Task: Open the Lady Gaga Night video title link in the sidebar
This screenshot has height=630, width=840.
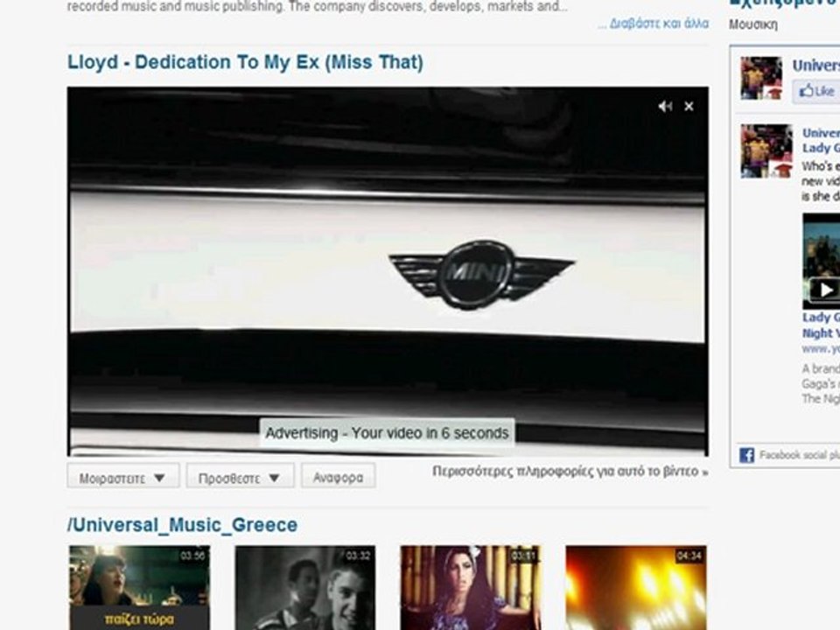Action: click(821, 325)
